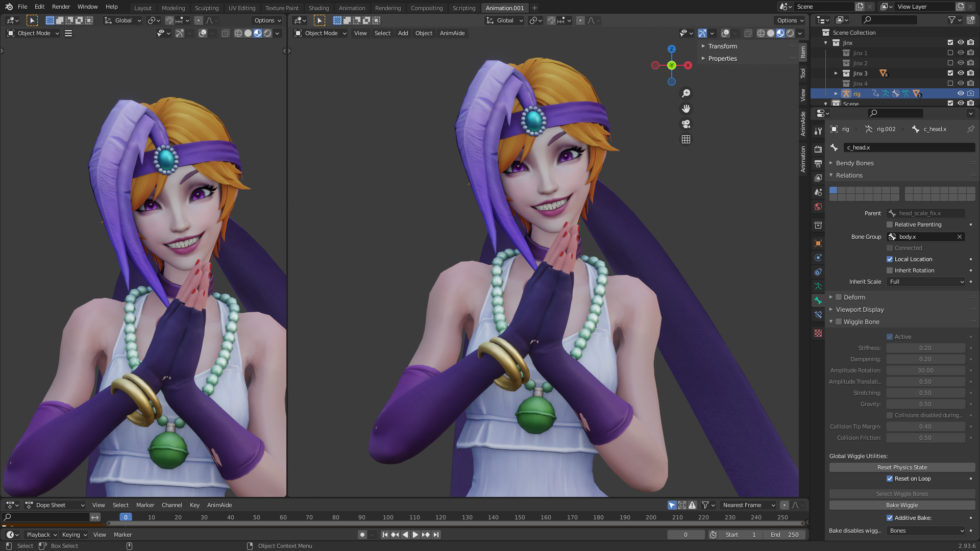Screen dimensions: 980x551
Task: Jump to the timeline start frame
Action: click(x=385, y=535)
